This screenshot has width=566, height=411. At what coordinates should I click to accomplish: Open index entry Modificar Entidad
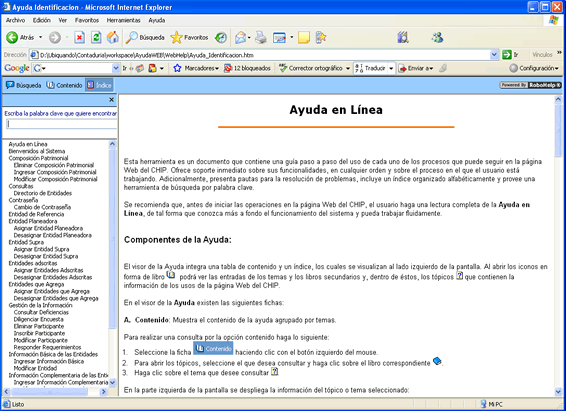(35, 368)
